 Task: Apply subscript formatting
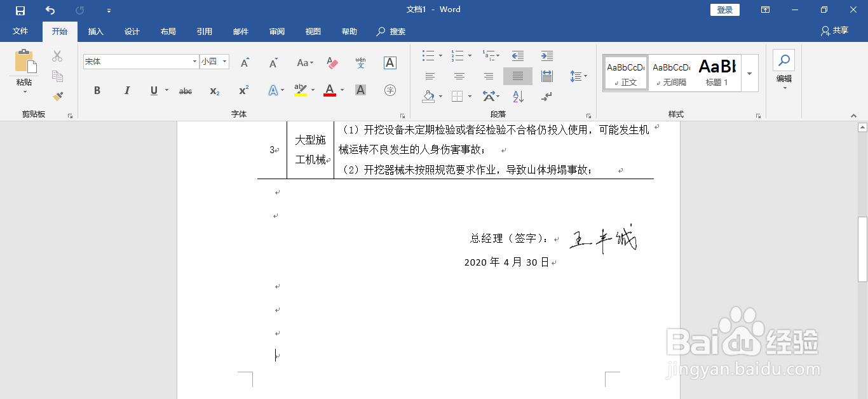[x=214, y=90]
